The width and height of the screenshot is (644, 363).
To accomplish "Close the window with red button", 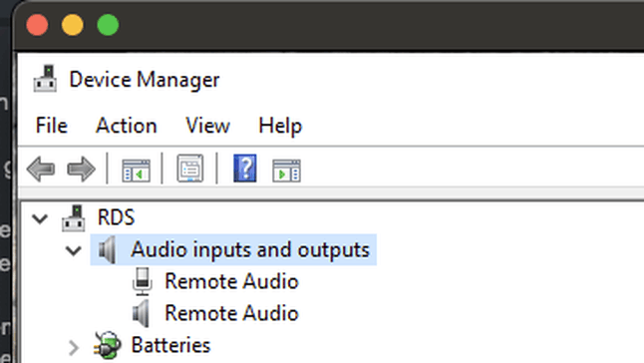I will pos(37,25).
